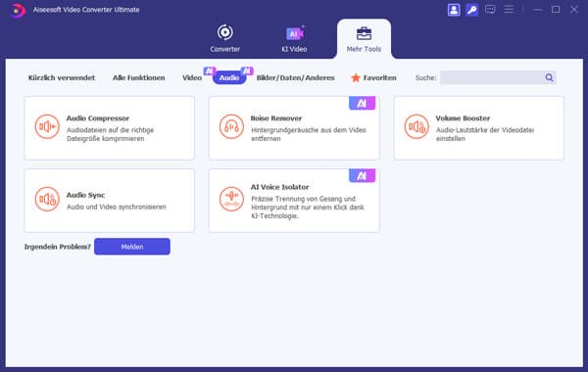
Task: Show Favoriten tools
Action: pos(373,78)
